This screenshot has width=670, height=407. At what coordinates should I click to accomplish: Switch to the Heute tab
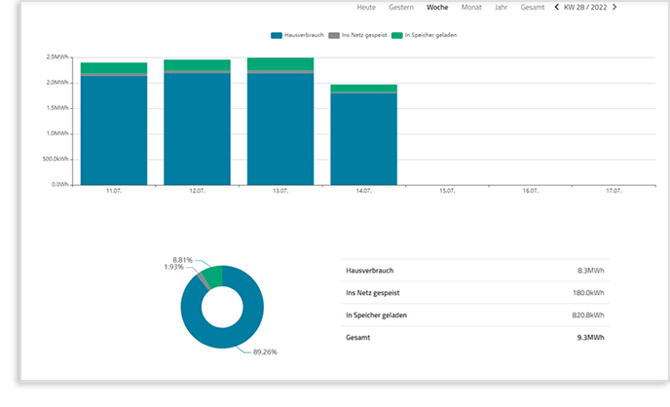pyautogui.click(x=366, y=8)
